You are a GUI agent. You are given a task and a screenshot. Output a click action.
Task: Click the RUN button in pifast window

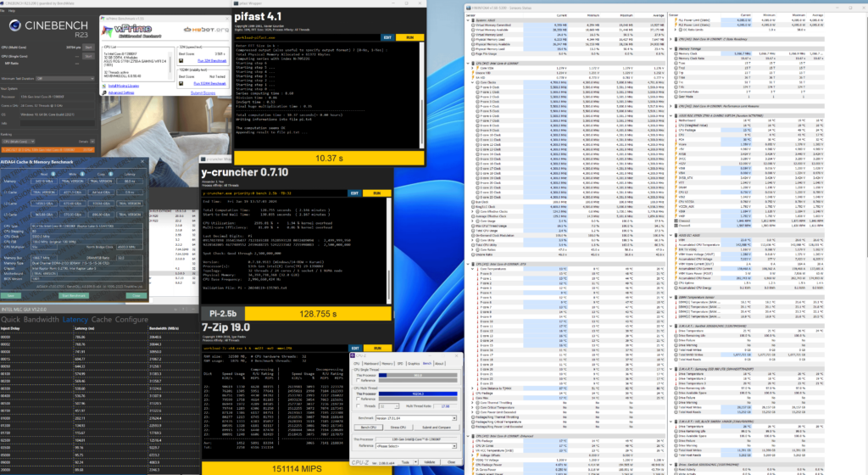point(409,37)
